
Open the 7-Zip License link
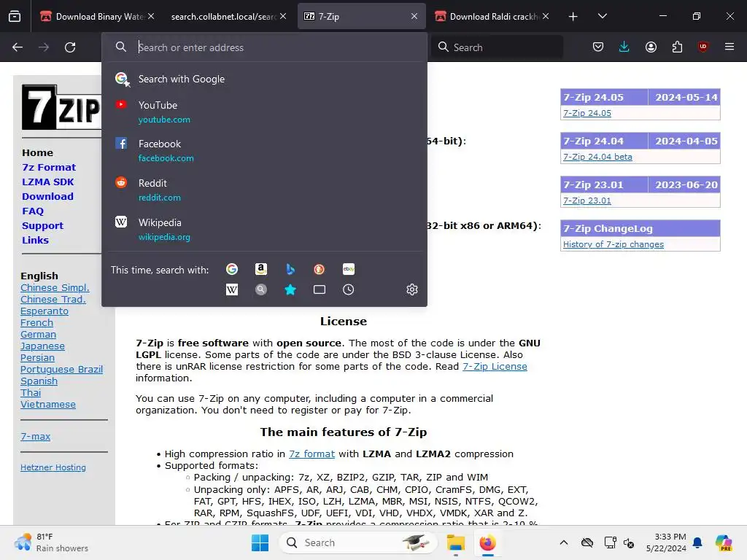coord(495,367)
